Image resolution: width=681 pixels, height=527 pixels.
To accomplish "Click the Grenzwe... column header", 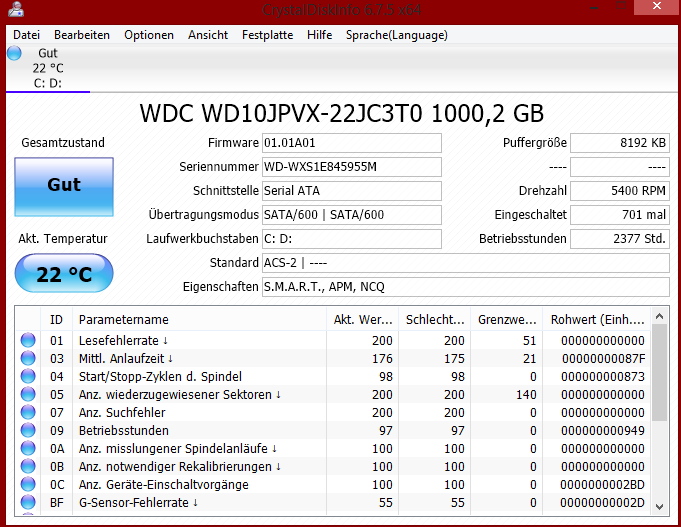I will (507, 319).
